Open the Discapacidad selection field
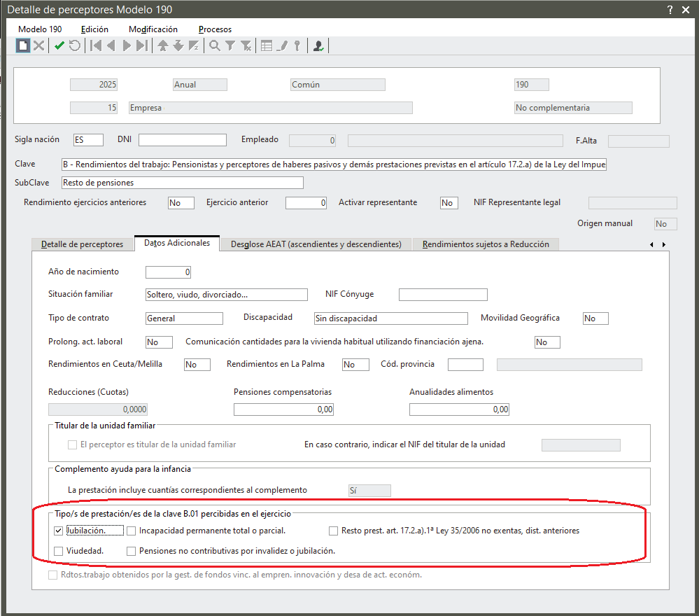This screenshot has width=699, height=616. pos(390,318)
